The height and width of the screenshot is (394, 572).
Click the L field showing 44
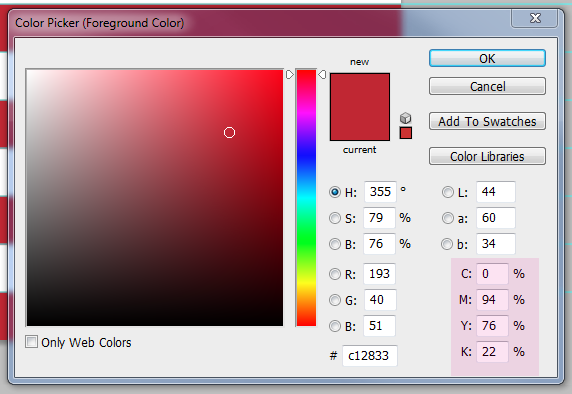pyautogui.click(x=496, y=192)
